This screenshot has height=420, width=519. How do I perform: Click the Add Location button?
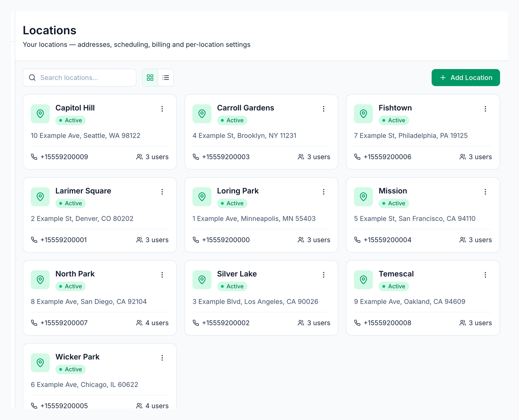pyautogui.click(x=465, y=77)
